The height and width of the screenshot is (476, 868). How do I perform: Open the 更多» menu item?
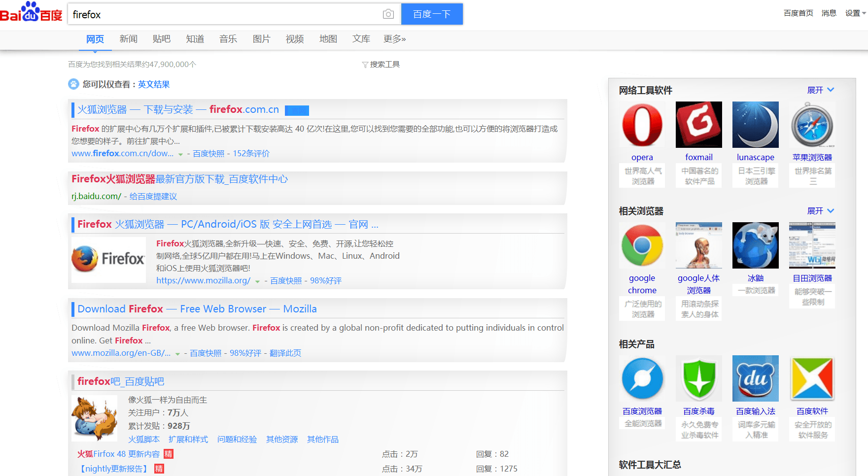[394, 39]
